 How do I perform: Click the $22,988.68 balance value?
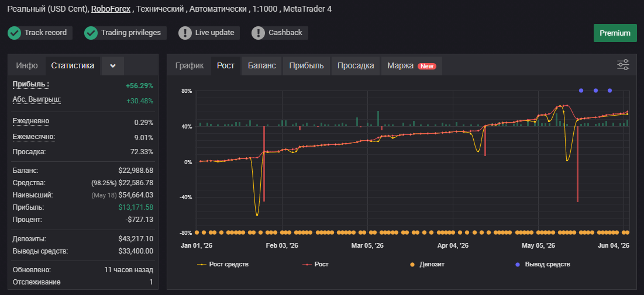pos(136,171)
